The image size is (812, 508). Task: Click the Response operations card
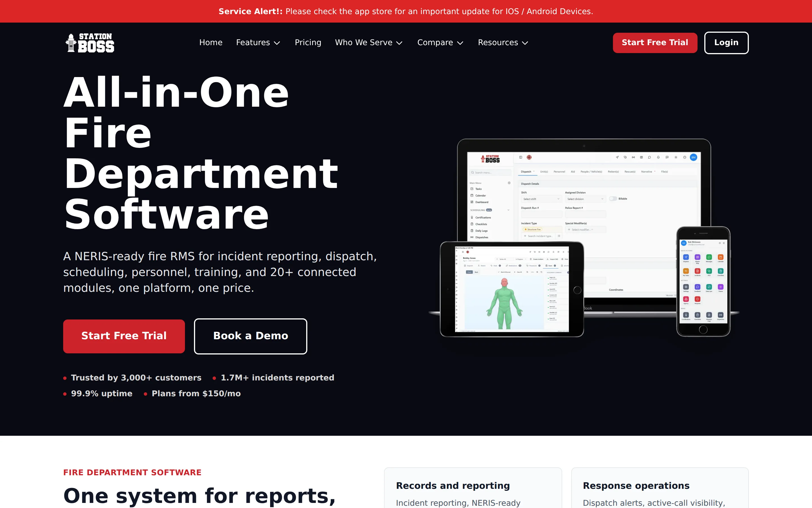[660, 488]
